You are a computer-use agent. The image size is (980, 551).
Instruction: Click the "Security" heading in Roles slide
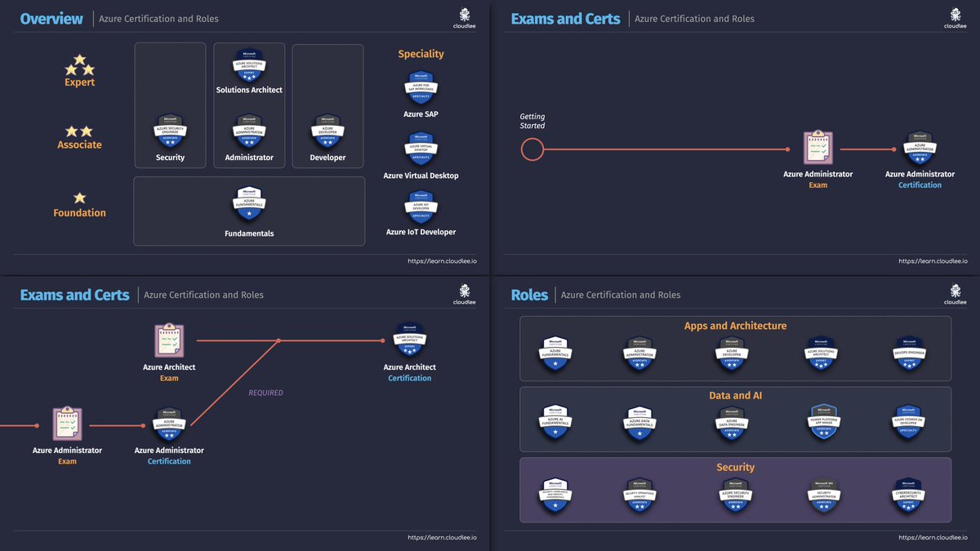735,468
